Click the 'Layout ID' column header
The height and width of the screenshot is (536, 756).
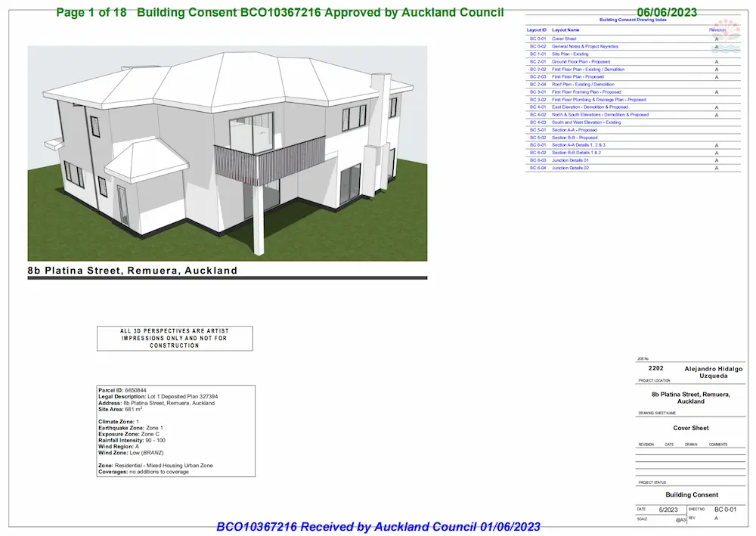(x=536, y=30)
